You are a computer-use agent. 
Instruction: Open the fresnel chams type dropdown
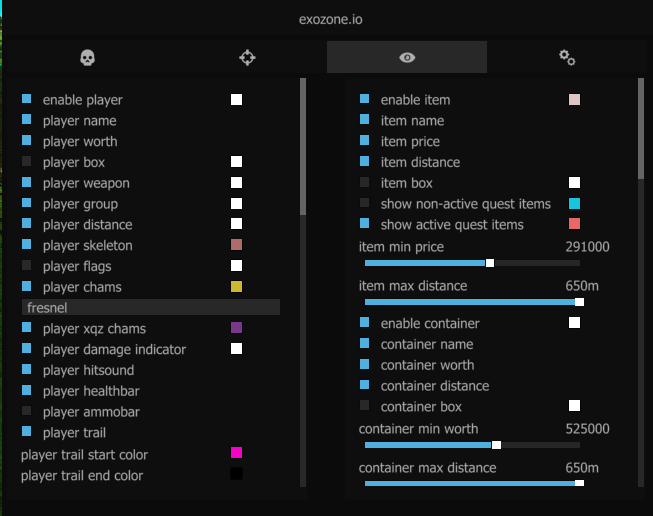(x=150, y=307)
